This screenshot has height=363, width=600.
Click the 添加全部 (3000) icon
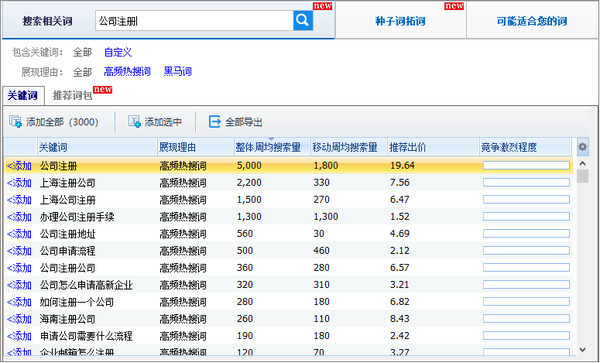click(15, 122)
